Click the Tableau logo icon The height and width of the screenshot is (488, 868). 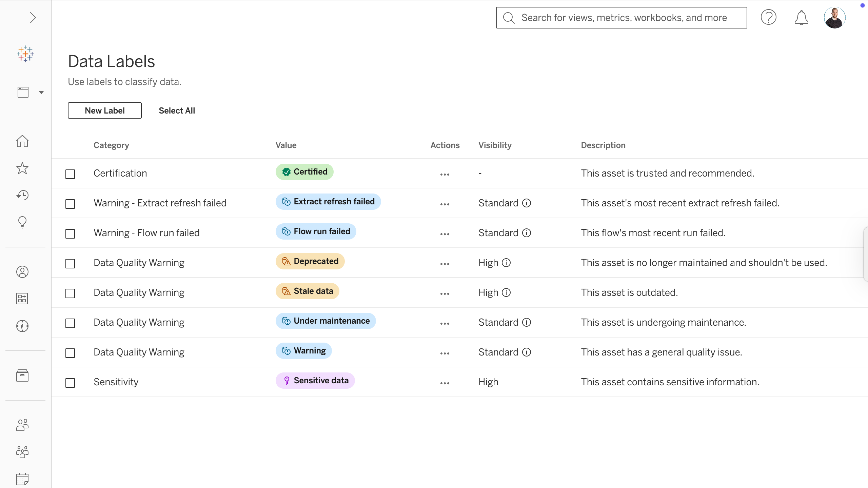[x=25, y=54]
